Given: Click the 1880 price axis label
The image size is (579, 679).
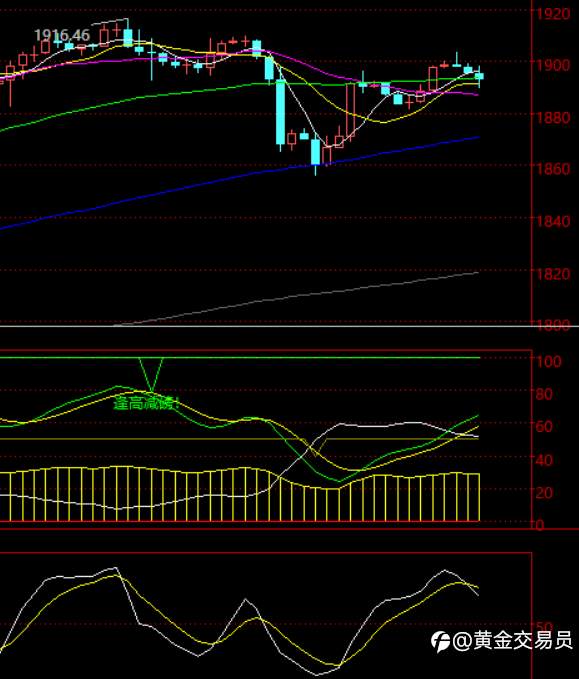Looking at the screenshot, I should [x=553, y=117].
